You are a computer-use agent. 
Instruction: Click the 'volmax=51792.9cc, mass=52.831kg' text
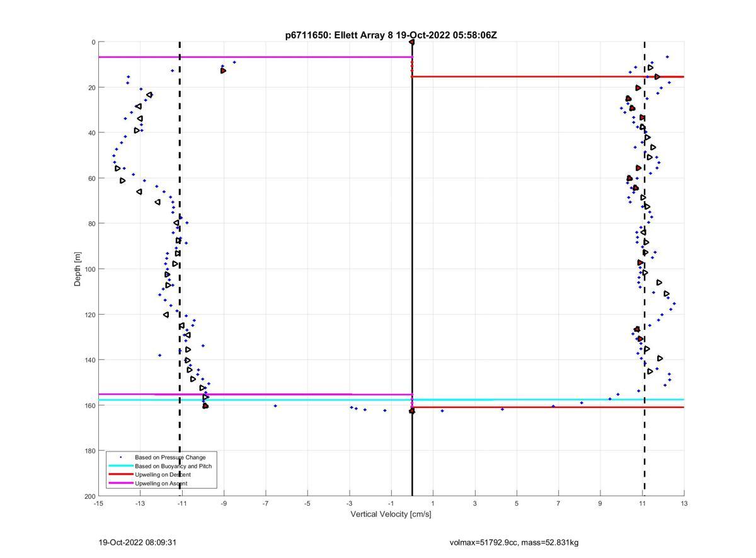(514, 542)
